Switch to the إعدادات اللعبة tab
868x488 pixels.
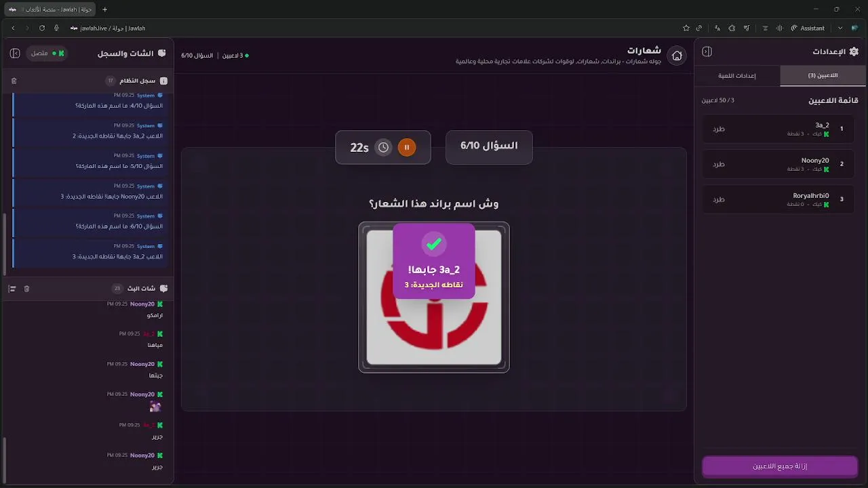click(x=737, y=75)
